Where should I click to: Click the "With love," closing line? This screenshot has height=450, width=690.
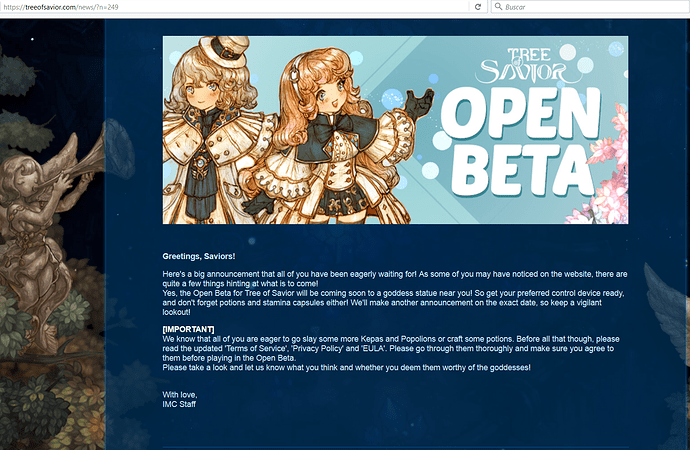coord(181,395)
